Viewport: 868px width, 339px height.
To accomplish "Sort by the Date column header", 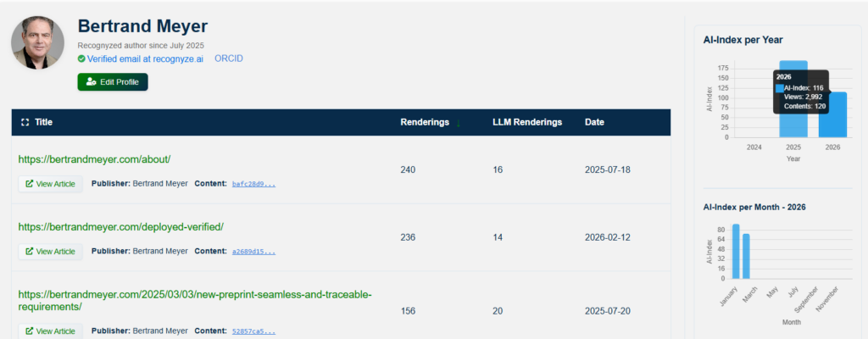I will pos(594,122).
